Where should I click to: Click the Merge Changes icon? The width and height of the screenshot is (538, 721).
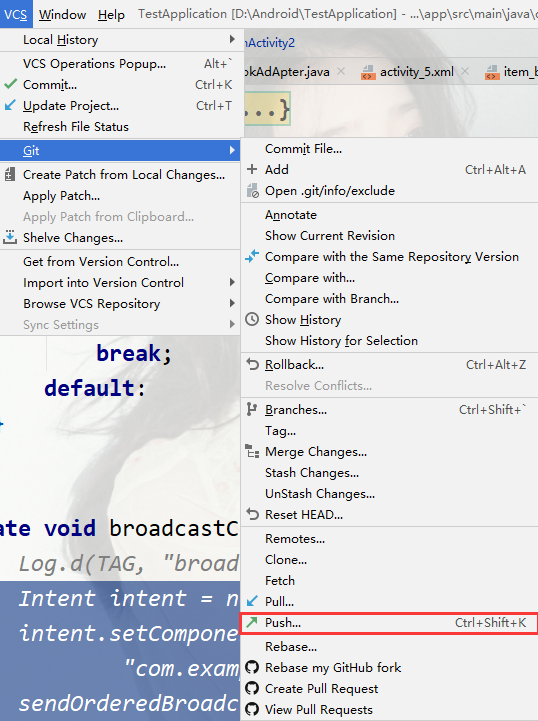point(252,452)
